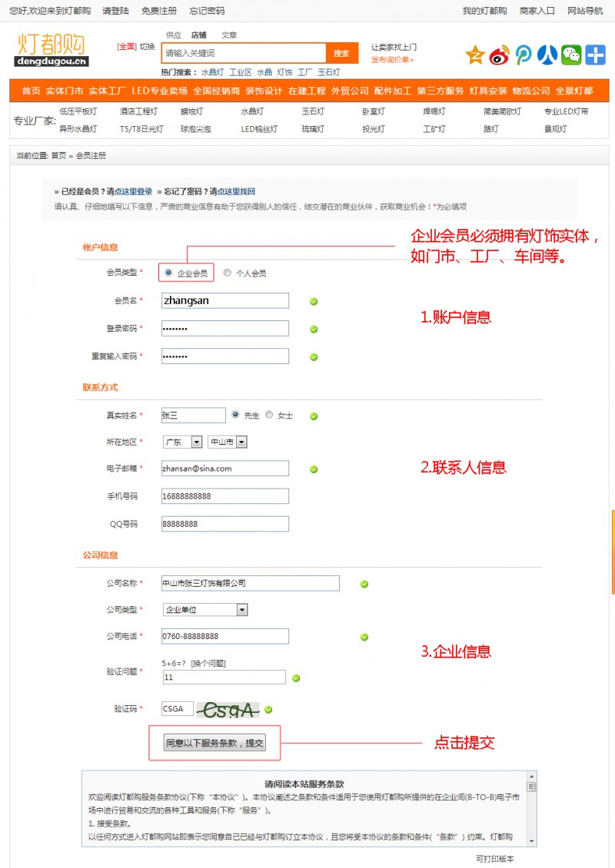Choose 女士 gender option
Image resolution: width=615 pixels, height=868 pixels.
269,415
